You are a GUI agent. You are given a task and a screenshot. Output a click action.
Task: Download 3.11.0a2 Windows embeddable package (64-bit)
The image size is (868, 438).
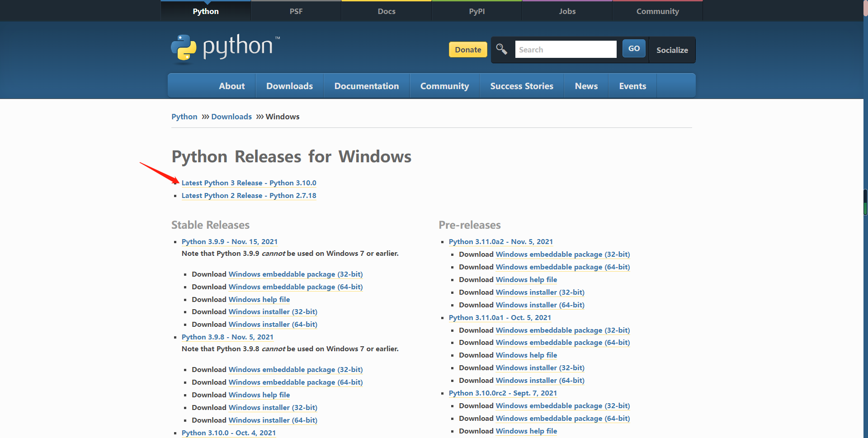point(563,267)
